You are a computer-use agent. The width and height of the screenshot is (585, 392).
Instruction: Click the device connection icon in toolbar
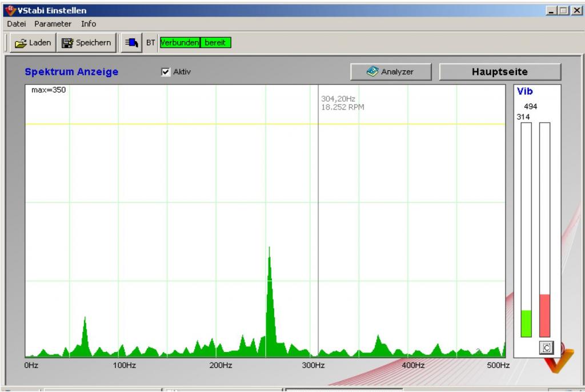(x=133, y=43)
